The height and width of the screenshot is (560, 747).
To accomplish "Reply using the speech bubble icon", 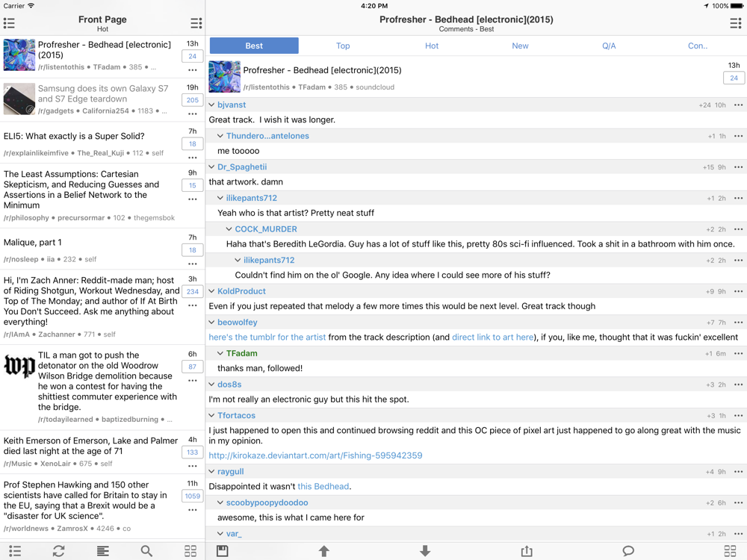I will click(628, 551).
